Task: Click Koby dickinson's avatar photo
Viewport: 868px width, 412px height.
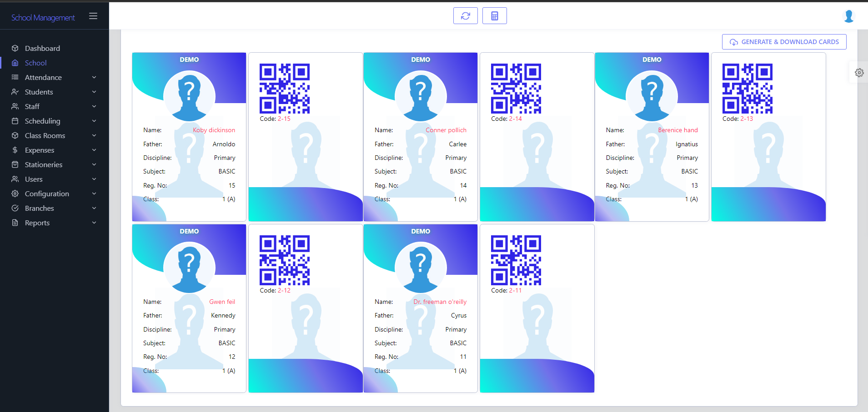Action: coord(189,96)
